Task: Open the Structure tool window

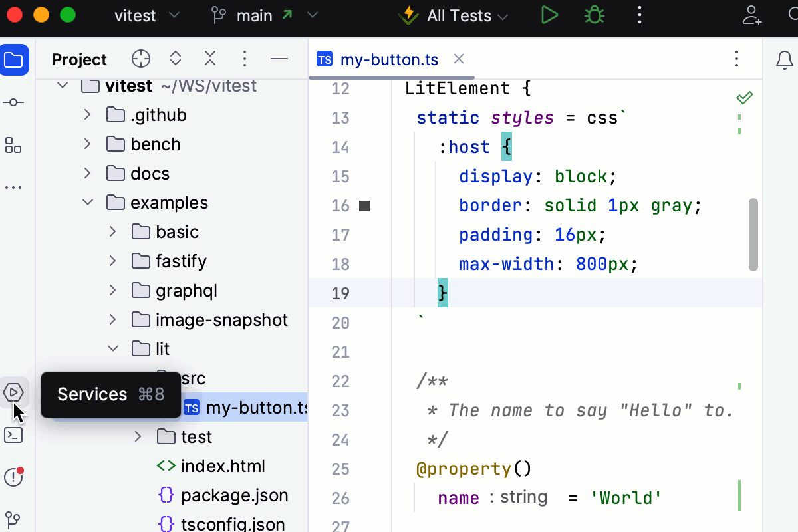Action: point(15,146)
